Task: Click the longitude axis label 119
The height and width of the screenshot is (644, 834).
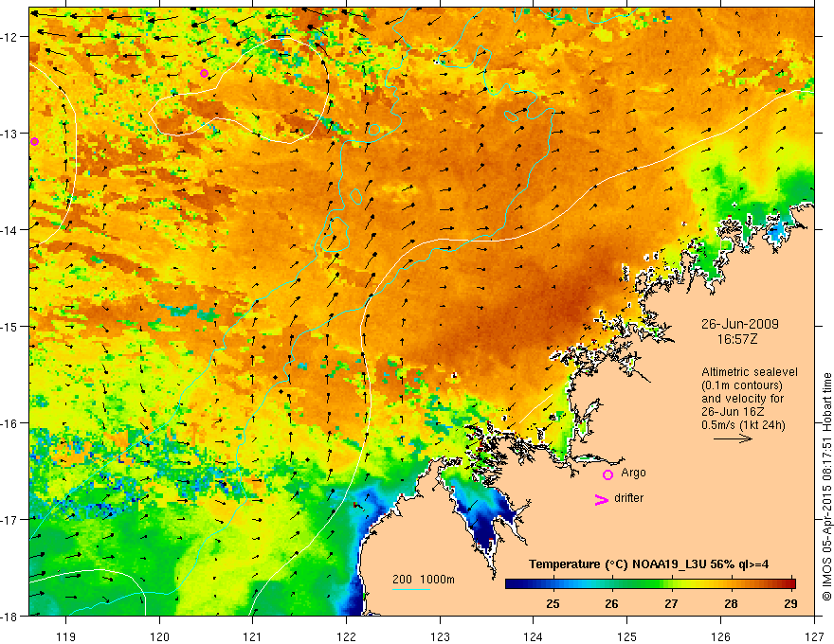Action: coord(66,636)
